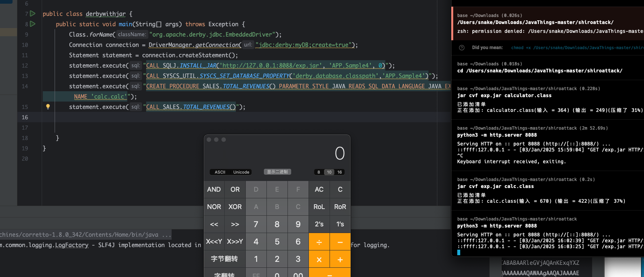The image size is (644, 277).
Task: Click method name 'main' on line 8
Action: tap(125, 24)
